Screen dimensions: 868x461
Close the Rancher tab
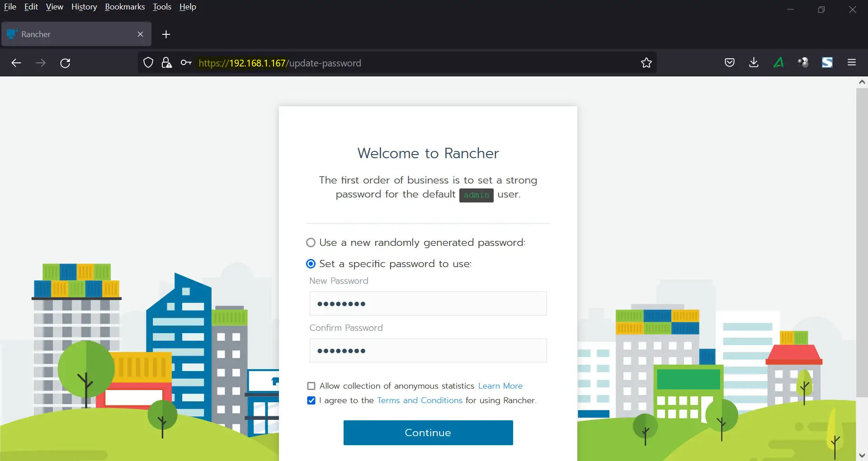coord(140,34)
